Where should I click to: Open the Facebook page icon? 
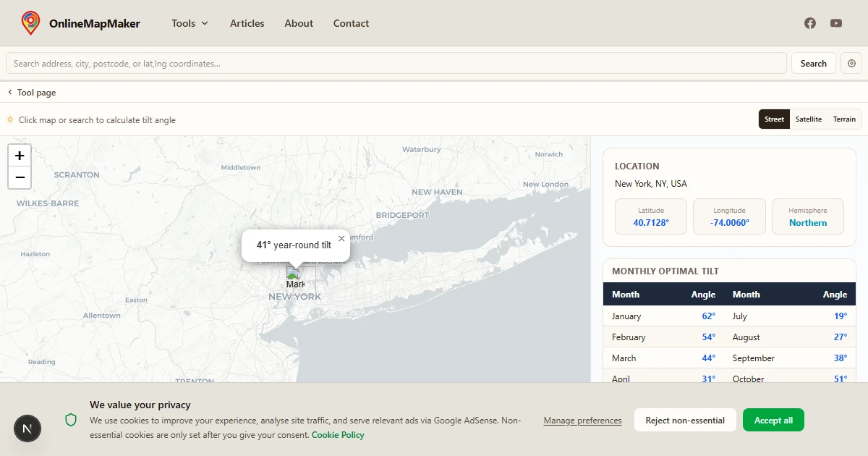810,23
